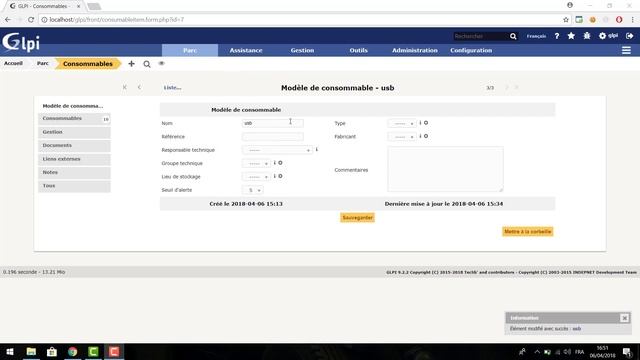Search consumables using the breadcrumb magnifier
640x360 pixels.
(147, 64)
